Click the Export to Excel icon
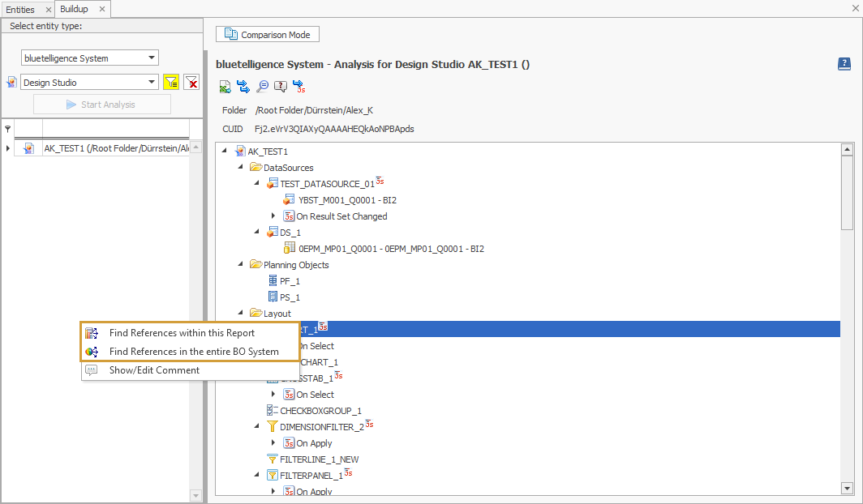 [225, 86]
